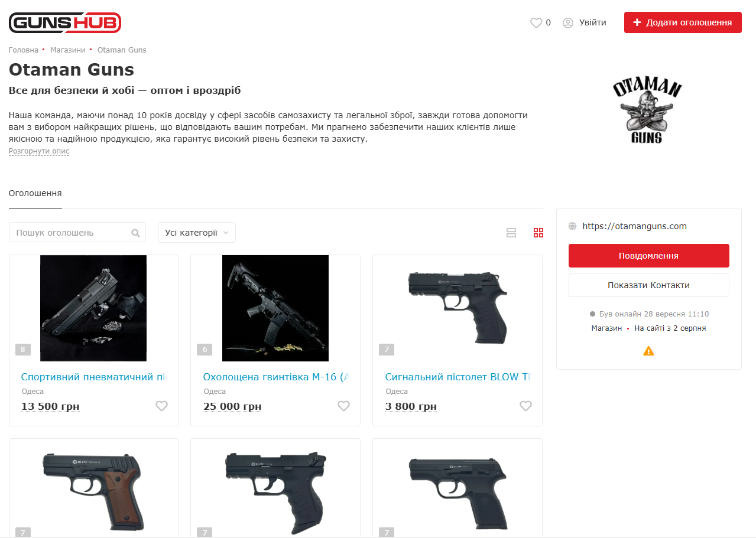Click the red Повідомлення button
Viewport: 756px width, 538px height.
648,256
